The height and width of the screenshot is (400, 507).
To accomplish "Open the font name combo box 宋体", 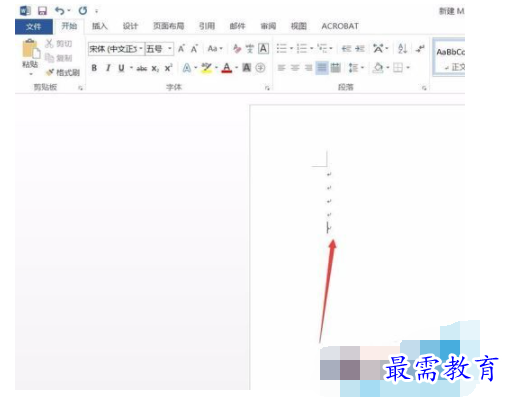I will pos(116,49).
